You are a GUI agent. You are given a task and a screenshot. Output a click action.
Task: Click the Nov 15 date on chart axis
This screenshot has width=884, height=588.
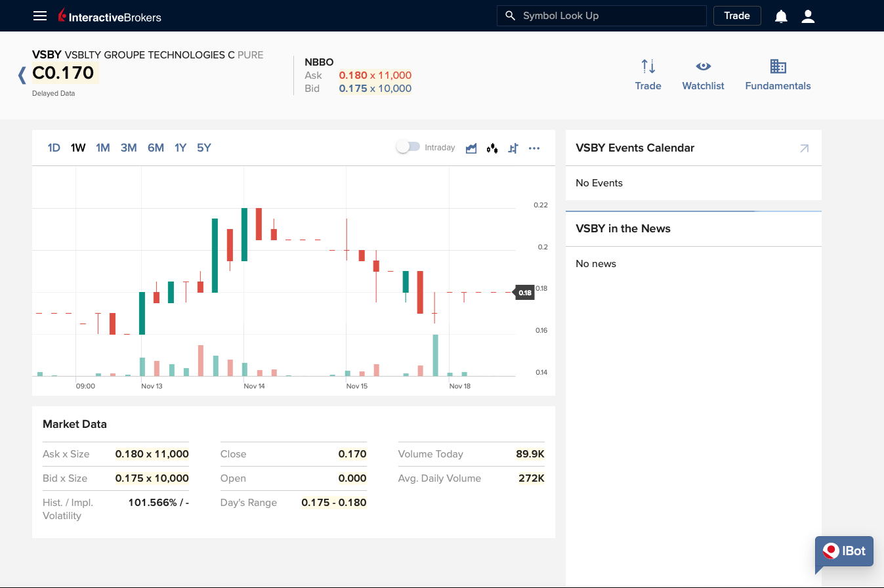coord(357,386)
